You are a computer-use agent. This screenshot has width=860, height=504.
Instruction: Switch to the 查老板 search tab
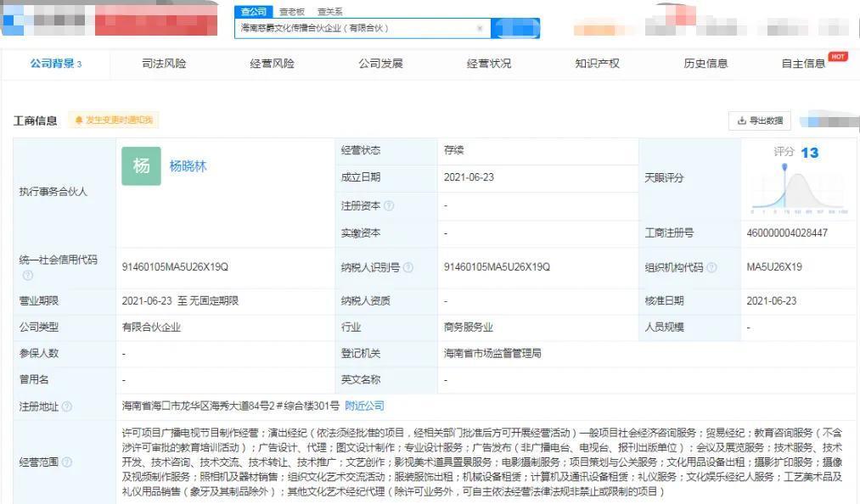tap(292, 12)
